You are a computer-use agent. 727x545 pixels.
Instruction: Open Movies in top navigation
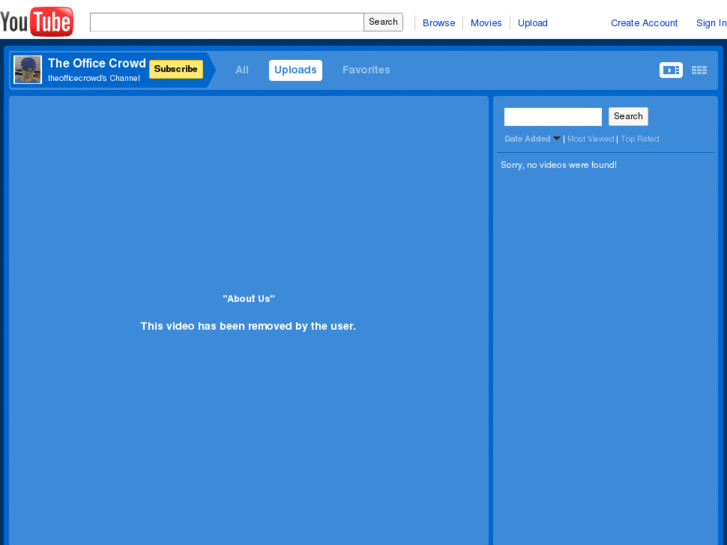(486, 23)
